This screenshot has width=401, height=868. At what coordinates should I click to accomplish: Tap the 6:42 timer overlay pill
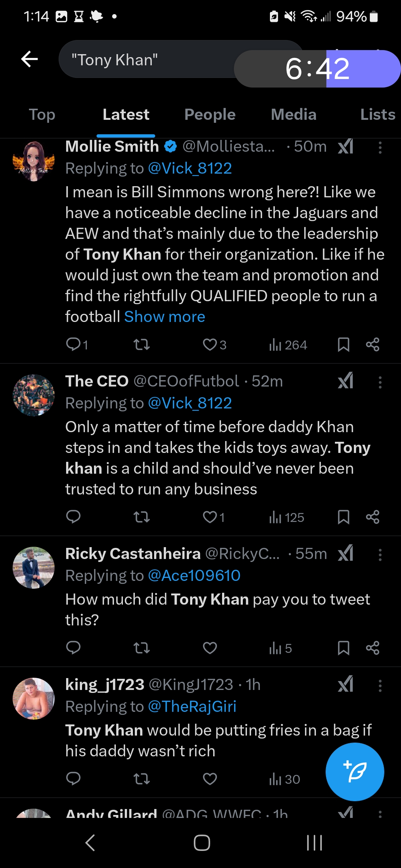[317, 69]
